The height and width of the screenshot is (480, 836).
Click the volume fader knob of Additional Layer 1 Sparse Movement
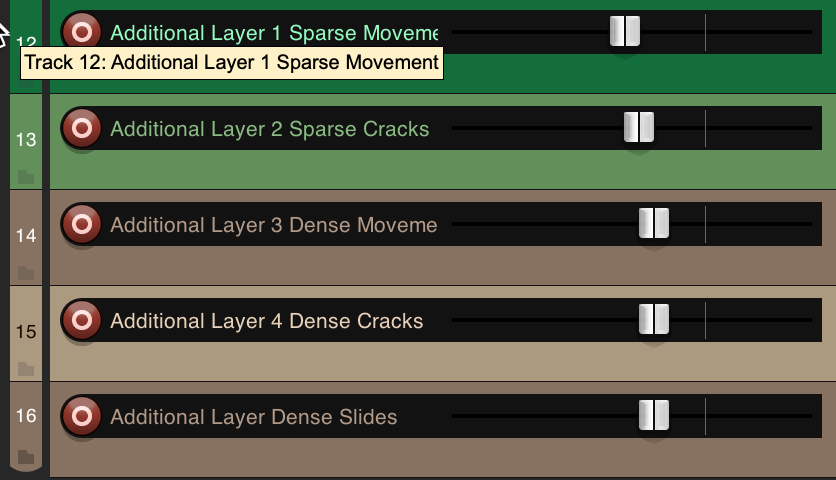(625, 32)
